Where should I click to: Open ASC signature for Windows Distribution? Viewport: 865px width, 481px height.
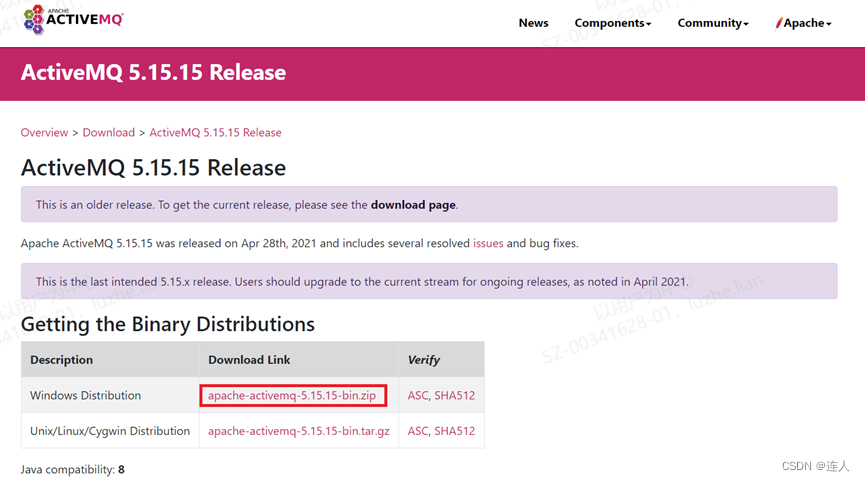[418, 396]
